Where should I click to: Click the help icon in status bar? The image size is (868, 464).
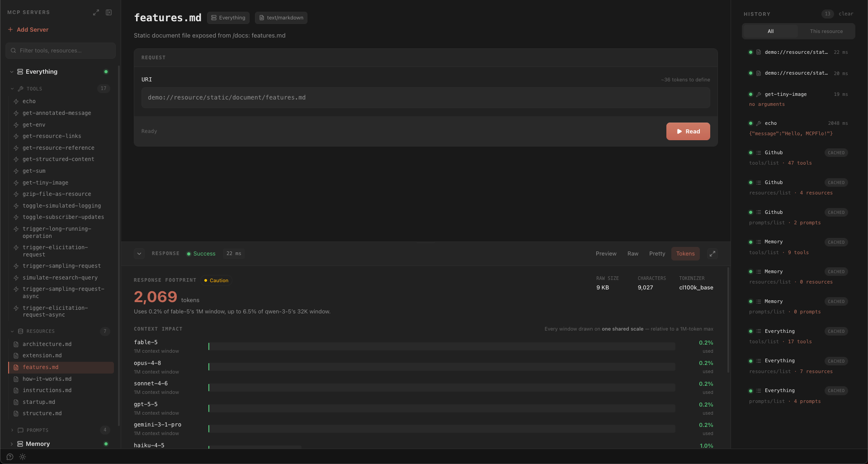tap(10, 457)
